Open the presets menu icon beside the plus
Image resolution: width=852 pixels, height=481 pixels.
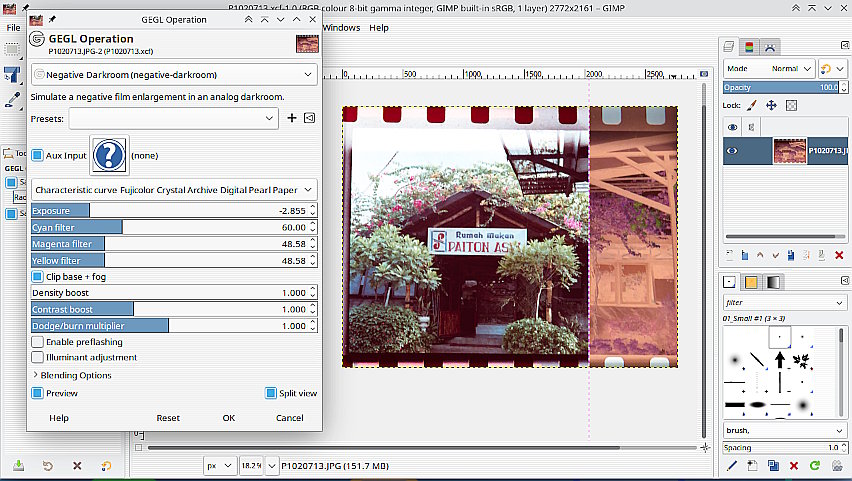(x=309, y=118)
